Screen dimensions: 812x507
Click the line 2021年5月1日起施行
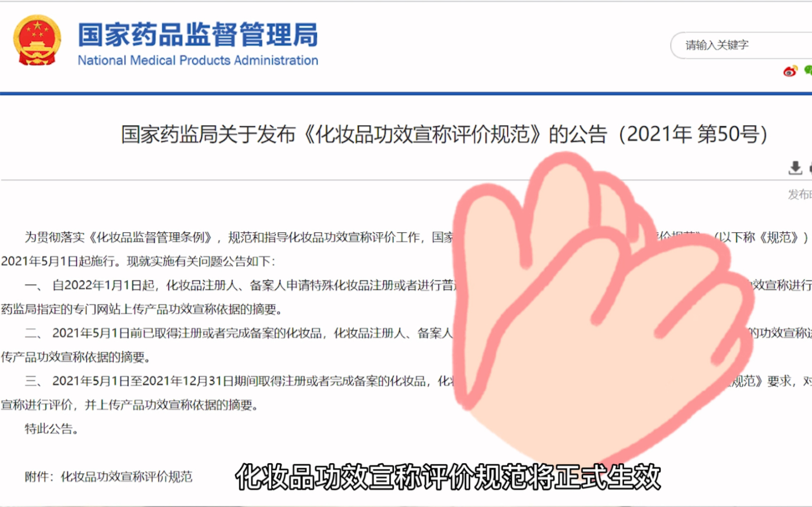tap(138, 261)
